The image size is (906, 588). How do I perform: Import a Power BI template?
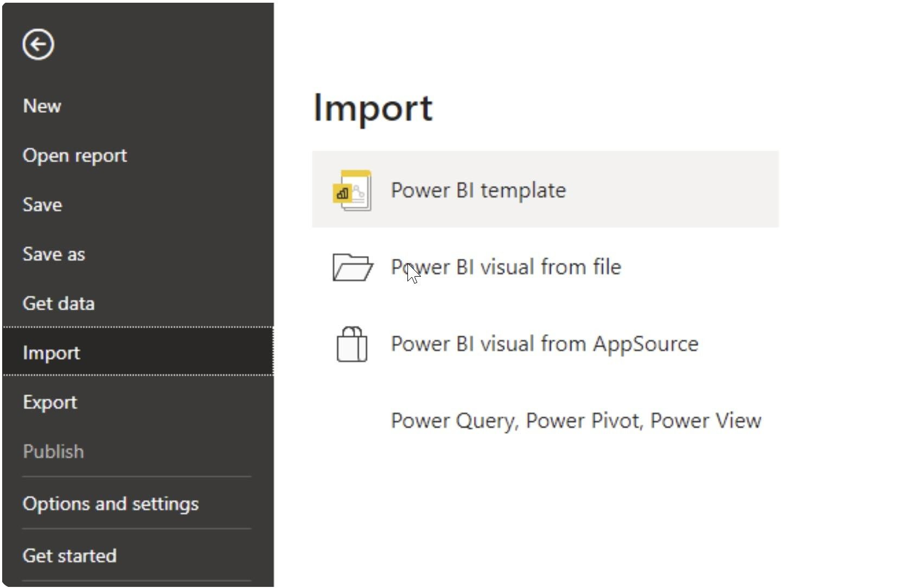point(545,190)
